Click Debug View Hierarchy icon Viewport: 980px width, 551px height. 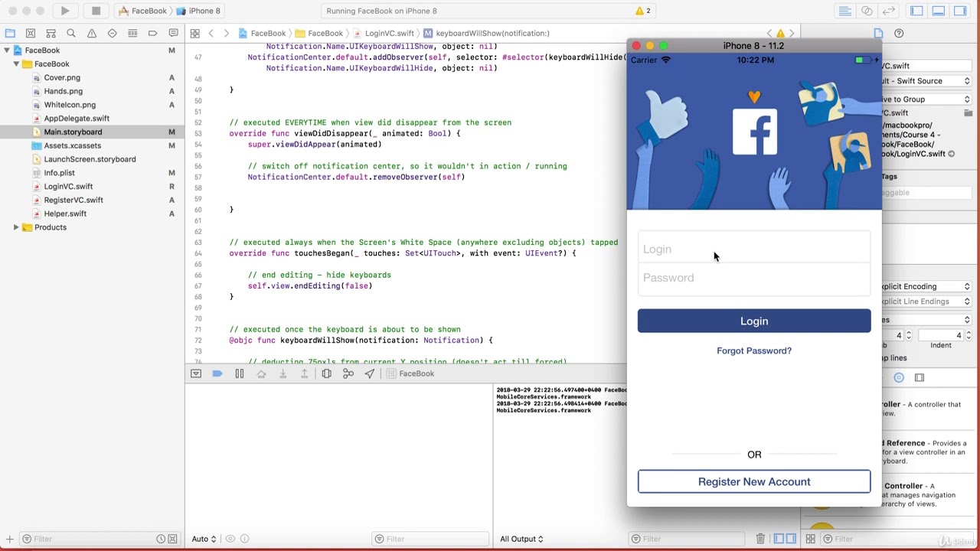(x=326, y=373)
